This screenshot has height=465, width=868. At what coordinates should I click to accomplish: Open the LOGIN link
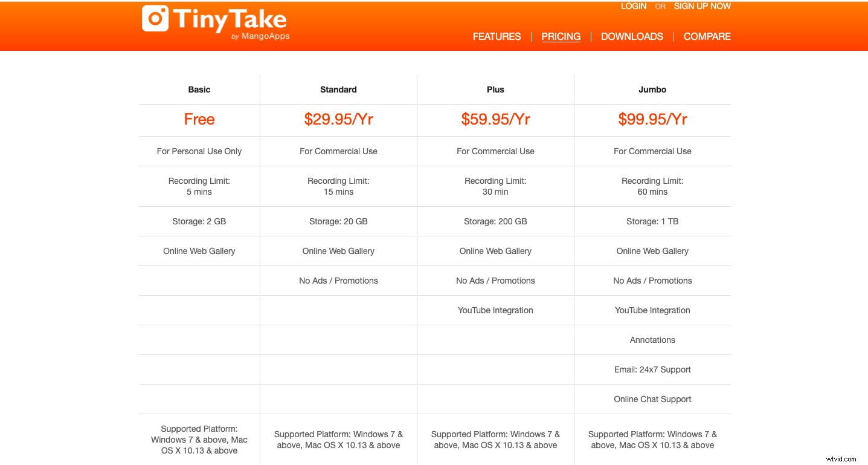634,6
